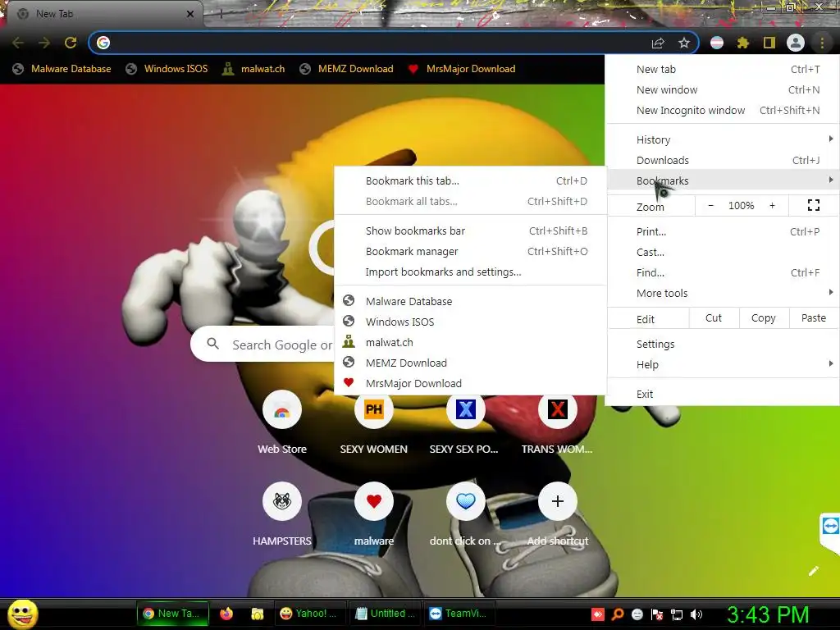This screenshot has height=630, width=840.
Task: Open the Extensions puzzle icon
Action: pos(743,43)
